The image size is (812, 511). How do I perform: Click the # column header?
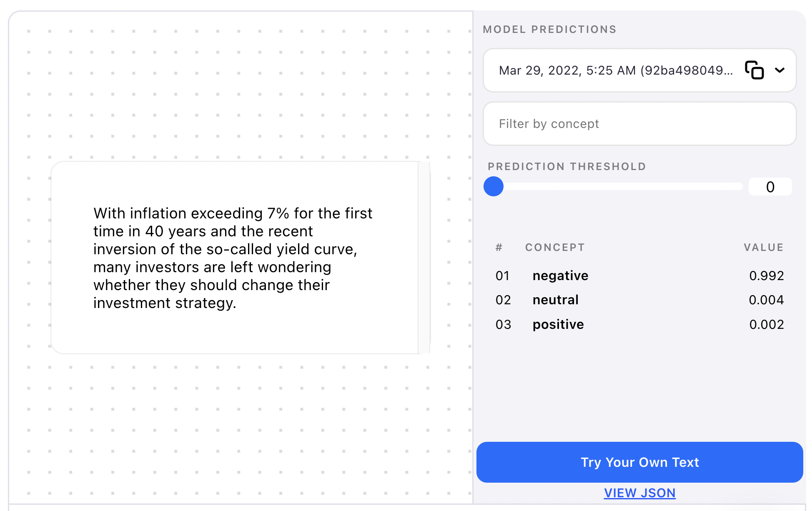point(499,248)
